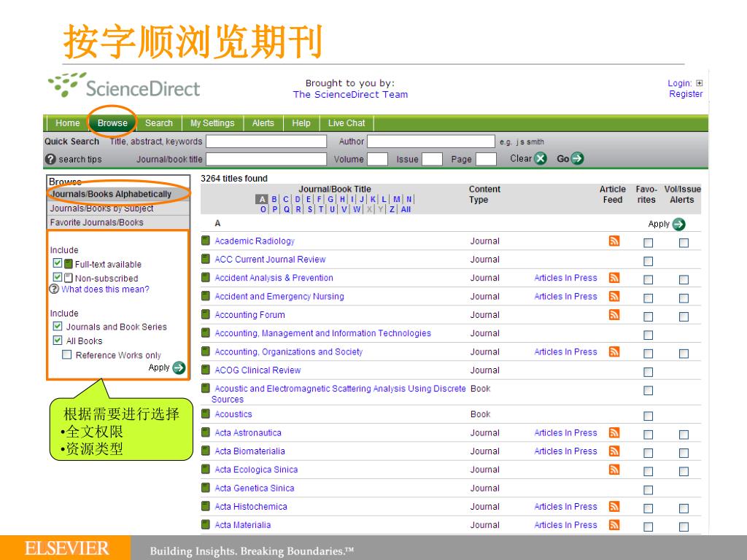Viewport: 747px width, 560px height.
Task: Open the Alerts tab
Action: coord(263,122)
